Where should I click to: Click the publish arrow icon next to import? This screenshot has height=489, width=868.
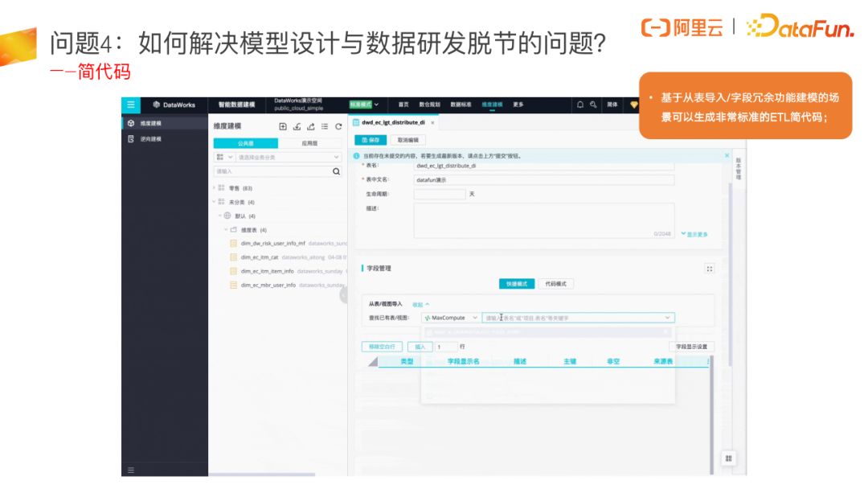[311, 127]
